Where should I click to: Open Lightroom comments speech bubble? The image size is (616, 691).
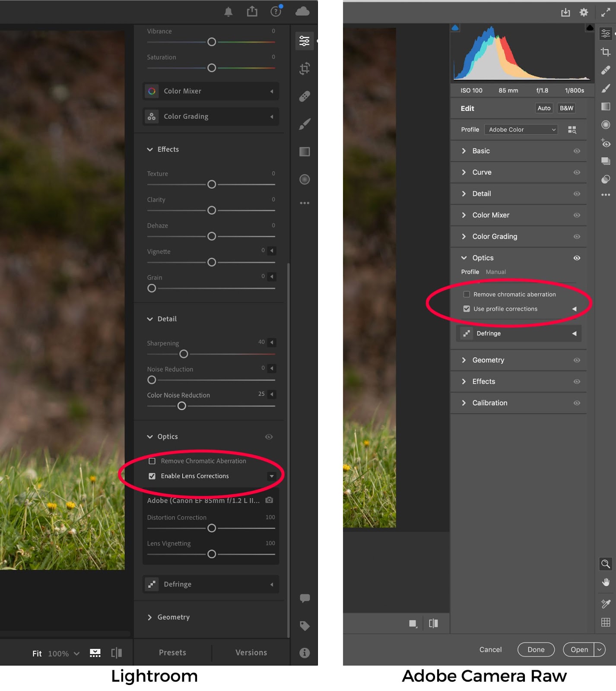pos(305,598)
